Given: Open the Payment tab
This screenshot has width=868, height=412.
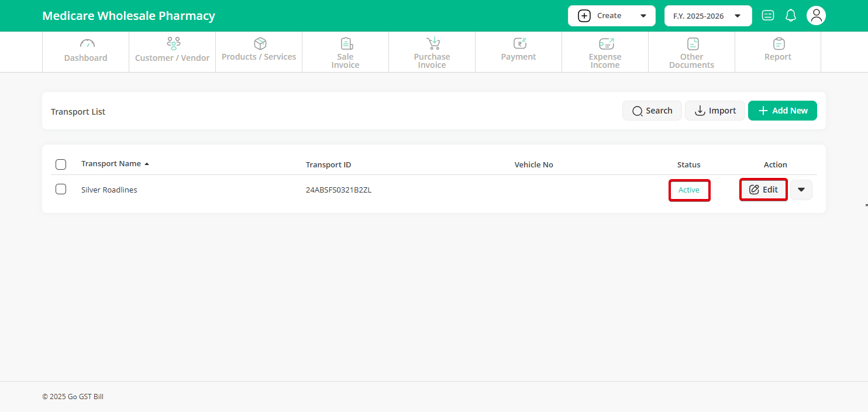Looking at the screenshot, I should [x=519, y=52].
